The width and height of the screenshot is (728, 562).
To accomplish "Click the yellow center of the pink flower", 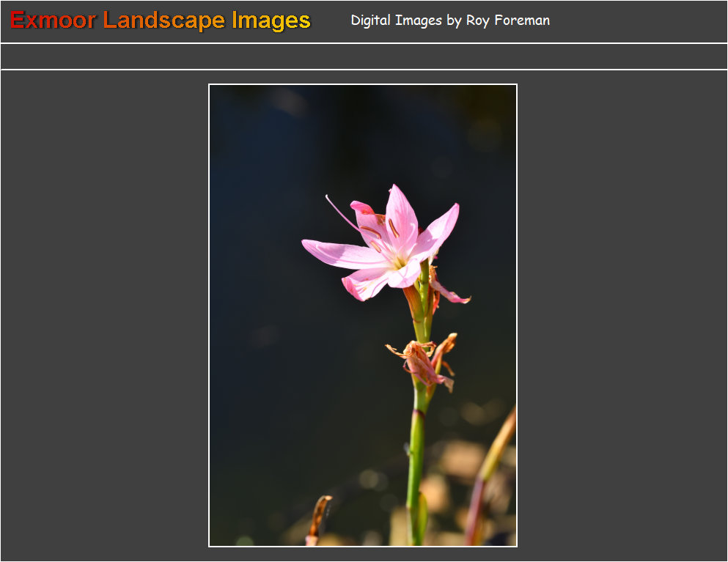I will (x=398, y=259).
